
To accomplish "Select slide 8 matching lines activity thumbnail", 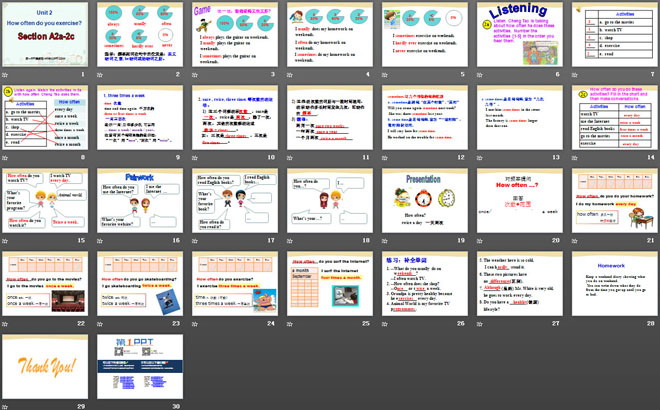I will click(x=45, y=117).
